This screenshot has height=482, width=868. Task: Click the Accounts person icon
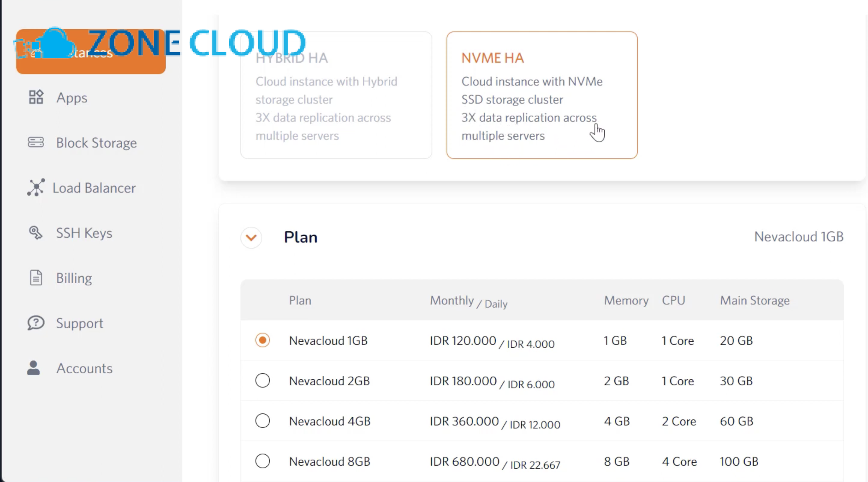[x=34, y=368]
